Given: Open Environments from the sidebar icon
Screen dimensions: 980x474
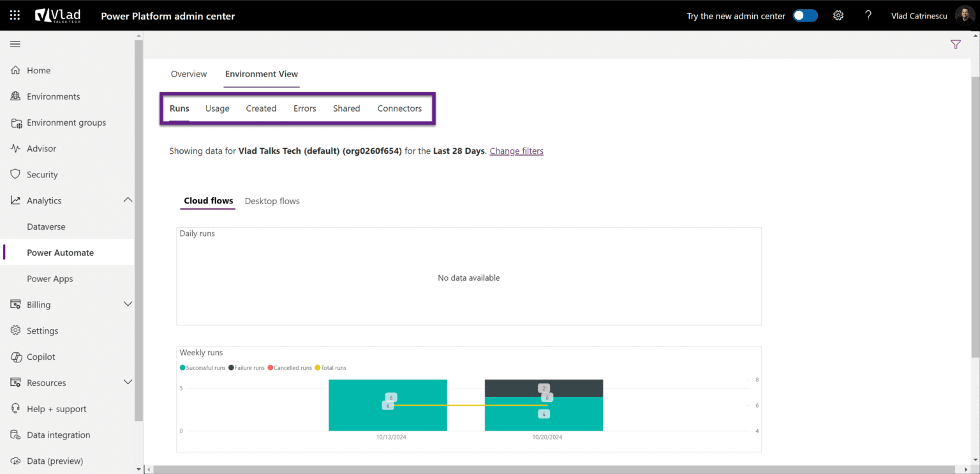Looking at the screenshot, I should coord(14,96).
